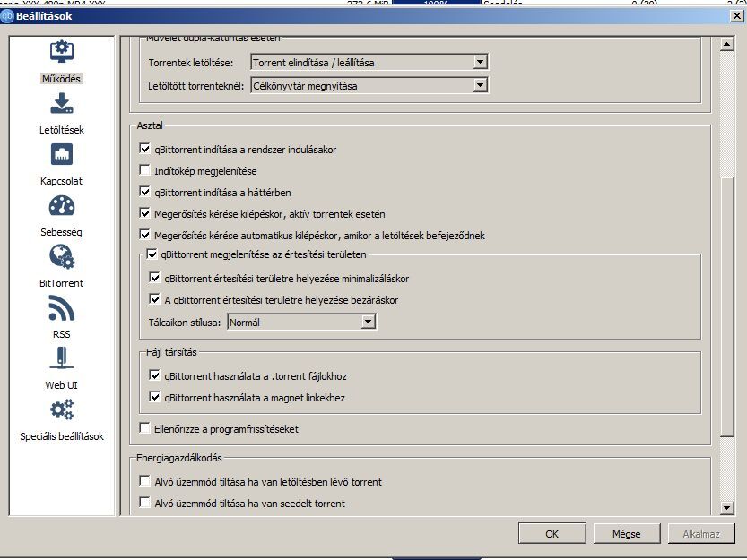Switch to the Kapcsolat tab label

click(62, 181)
